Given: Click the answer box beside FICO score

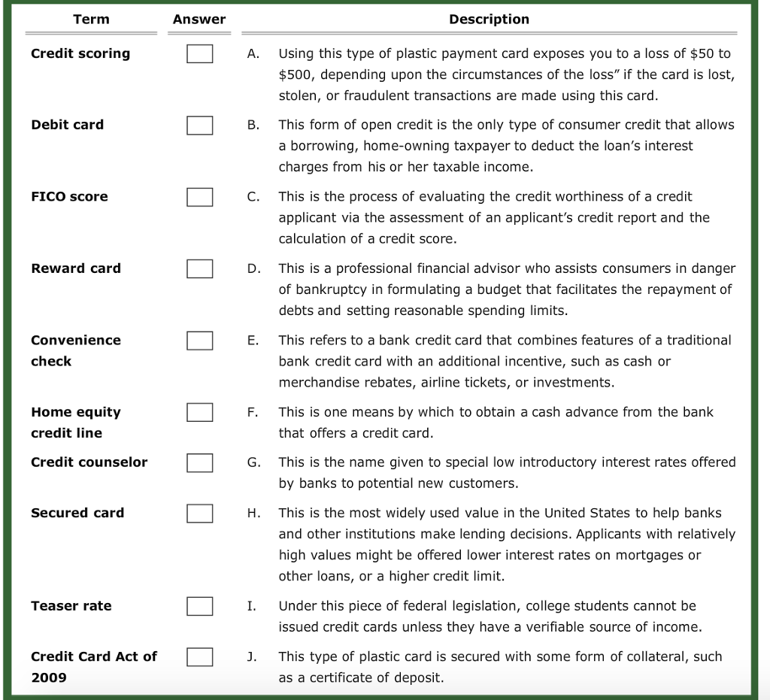Looking at the screenshot, I should (199, 197).
